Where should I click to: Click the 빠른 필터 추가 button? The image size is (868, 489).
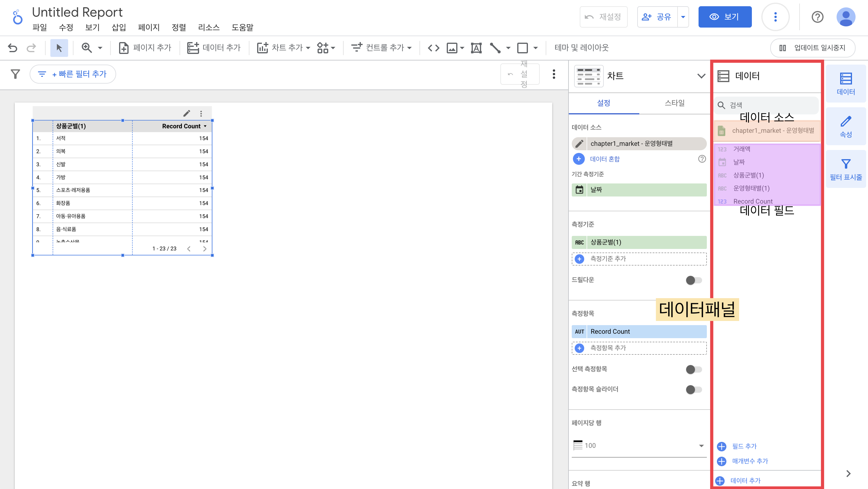click(x=73, y=74)
